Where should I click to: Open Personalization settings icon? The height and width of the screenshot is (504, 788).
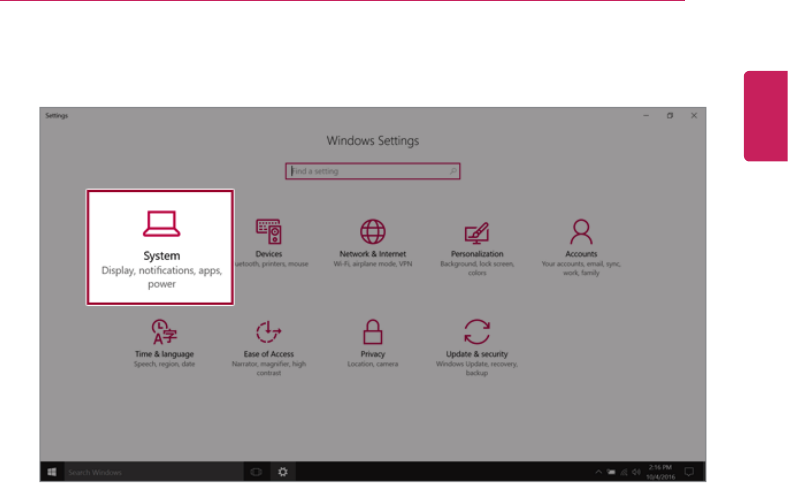[477, 233]
